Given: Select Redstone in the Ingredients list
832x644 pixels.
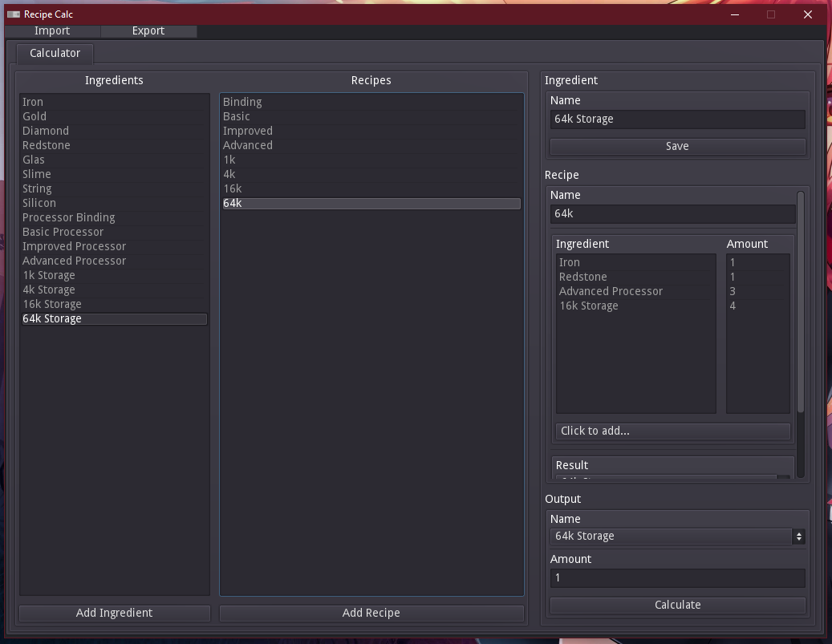Looking at the screenshot, I should tap(47, 145).
